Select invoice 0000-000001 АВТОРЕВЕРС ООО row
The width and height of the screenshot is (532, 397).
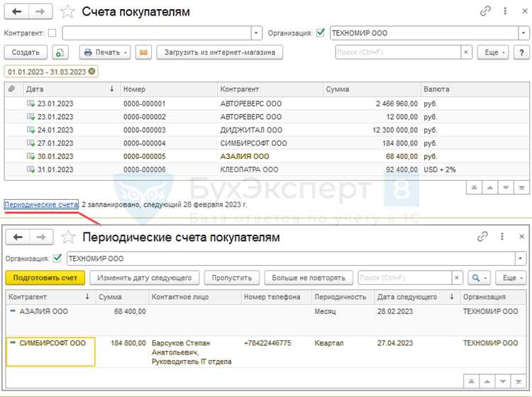(267, 104)
